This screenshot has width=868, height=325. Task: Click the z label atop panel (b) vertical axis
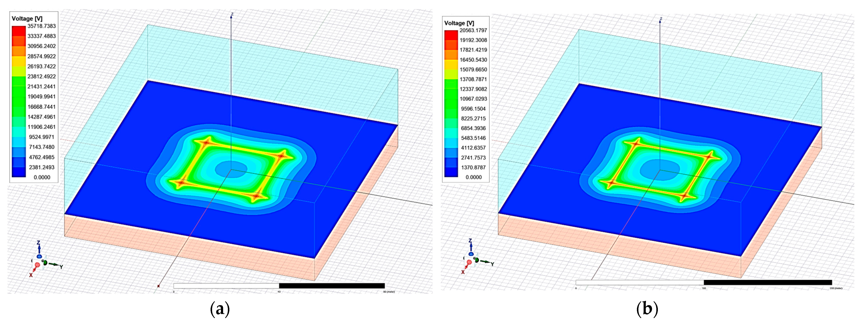(x=661, y=19)
